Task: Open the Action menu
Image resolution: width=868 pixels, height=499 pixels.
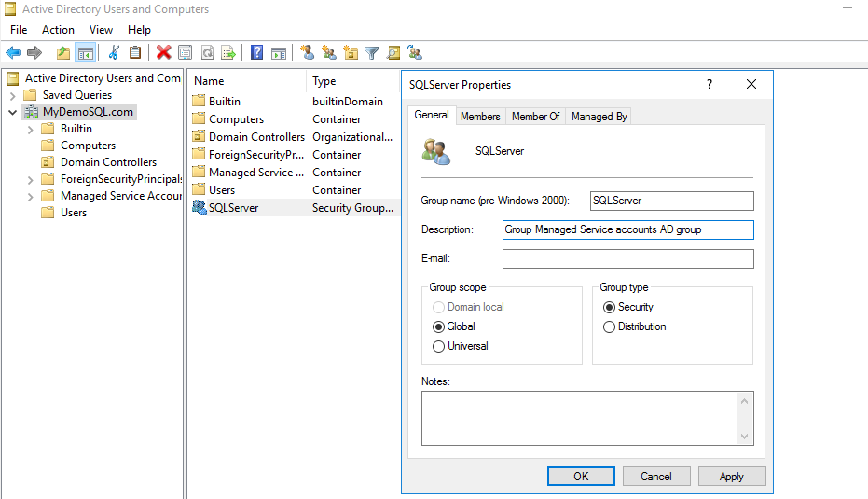Action: point(58,30)
